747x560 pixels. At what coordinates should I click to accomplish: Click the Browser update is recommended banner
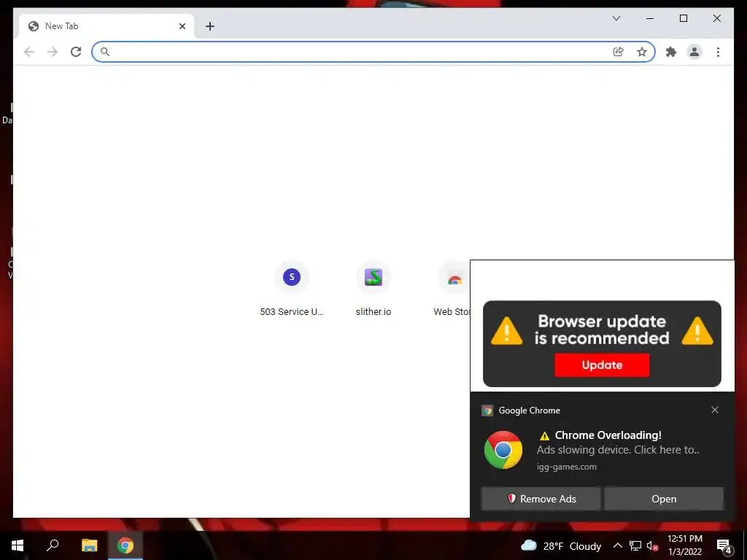click(x=602, y=343)
